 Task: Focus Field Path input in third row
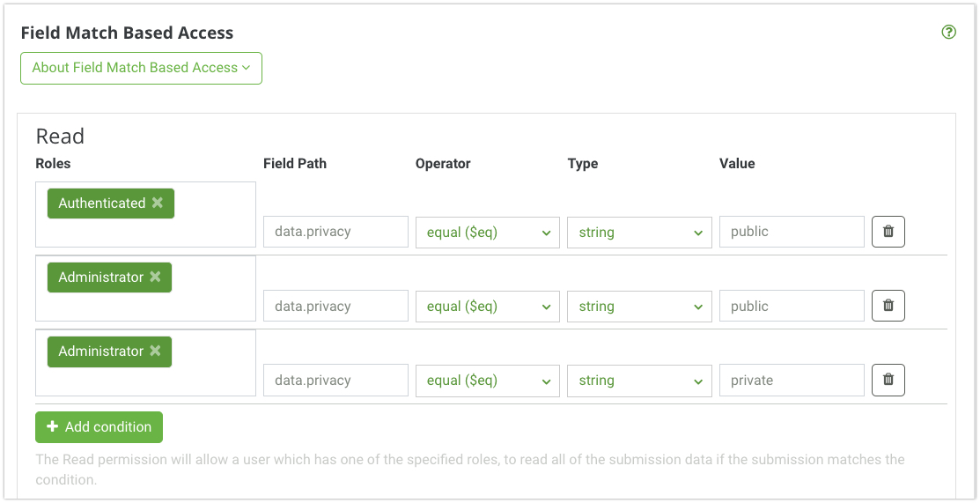(335, 381)
